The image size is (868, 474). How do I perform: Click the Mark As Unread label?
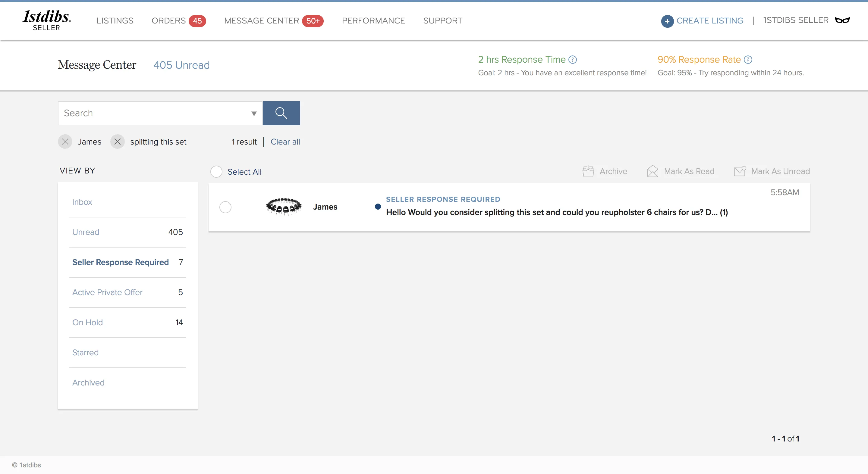780,171
